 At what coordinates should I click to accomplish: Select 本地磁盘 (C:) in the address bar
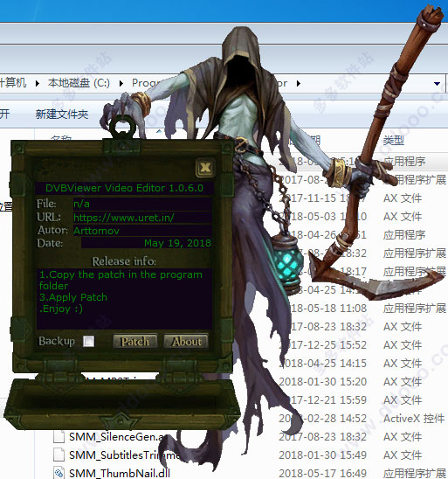point(79,83)
